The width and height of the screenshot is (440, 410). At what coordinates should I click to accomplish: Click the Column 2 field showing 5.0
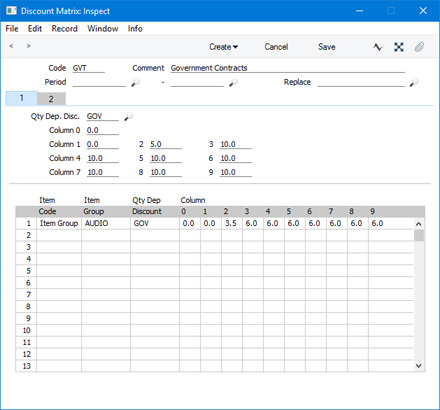(x=166, y=144)
